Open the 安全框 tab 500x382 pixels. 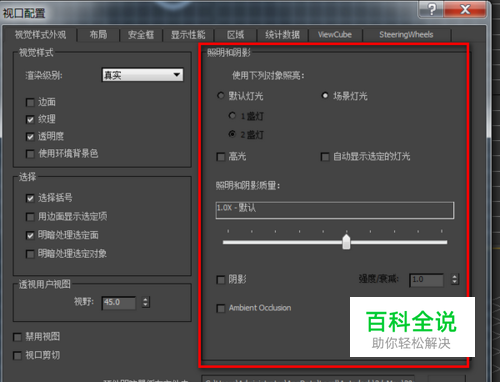141,35
